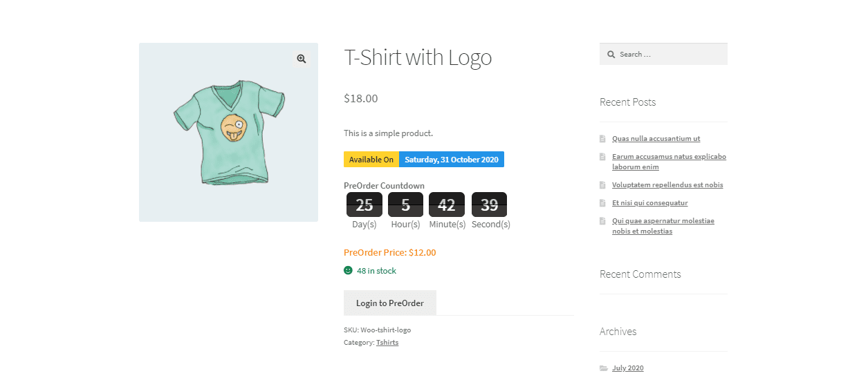868x389 pixels.
Task: Click document icon beside Qui quae aspernatur post
Action: coord(602,221)
